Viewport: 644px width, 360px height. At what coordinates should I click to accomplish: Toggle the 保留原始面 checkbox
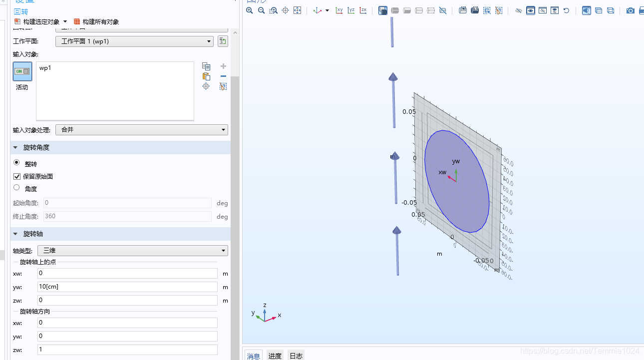click(16, 176)
